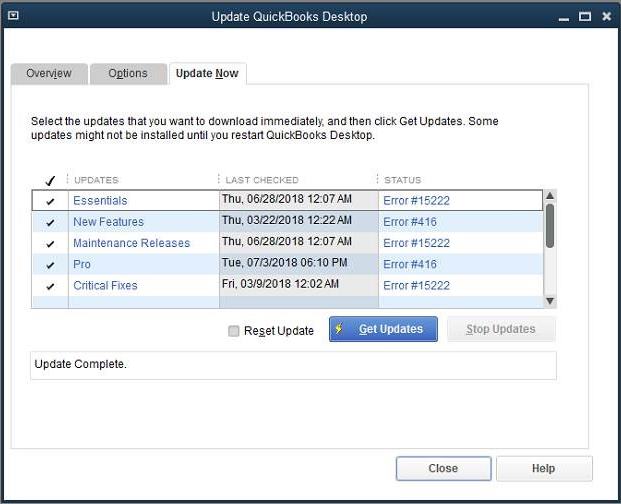Uncheck the Maintenance Releases update checkmark
Screen dimensions: 621x504
tap(50, 243)
